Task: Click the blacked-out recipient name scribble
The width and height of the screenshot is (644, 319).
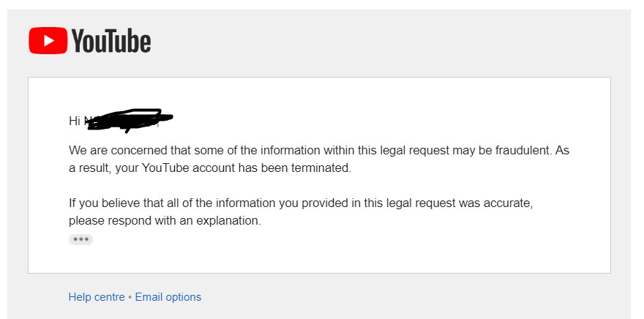Action: (x=130, y=120)
